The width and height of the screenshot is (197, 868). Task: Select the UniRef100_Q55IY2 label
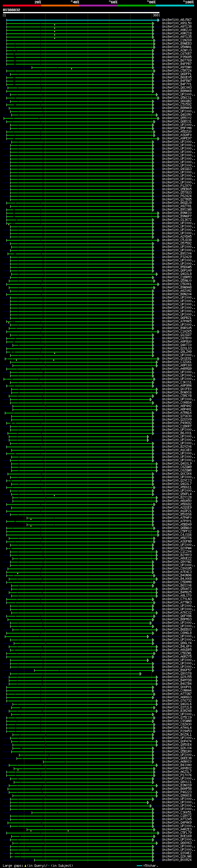(177, 118)
